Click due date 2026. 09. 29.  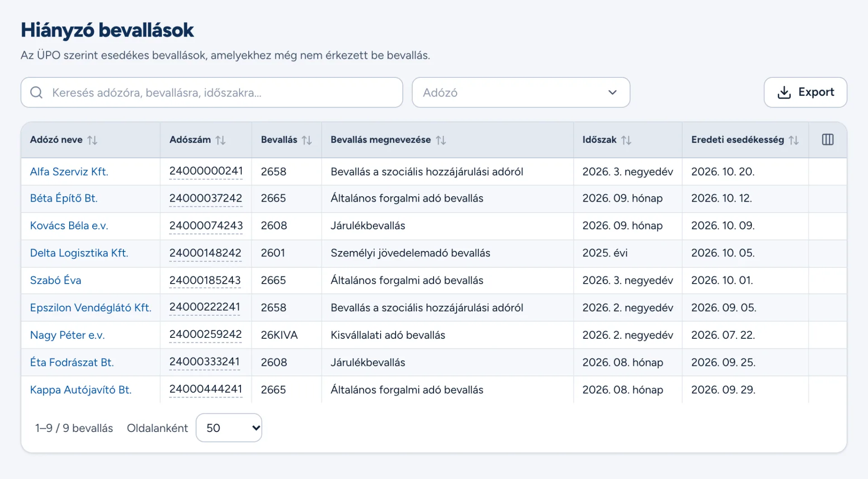(x=723, y=390)
